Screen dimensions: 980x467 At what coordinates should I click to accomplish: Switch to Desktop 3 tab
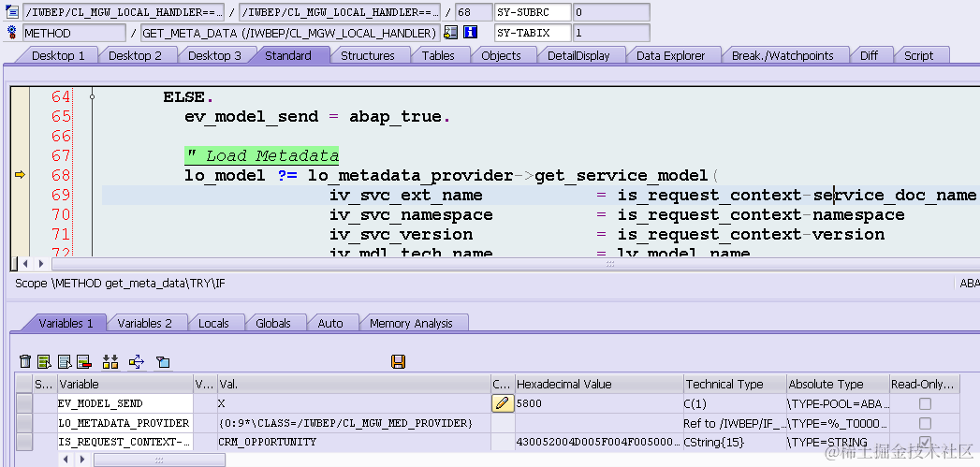(x=214, y=55)
